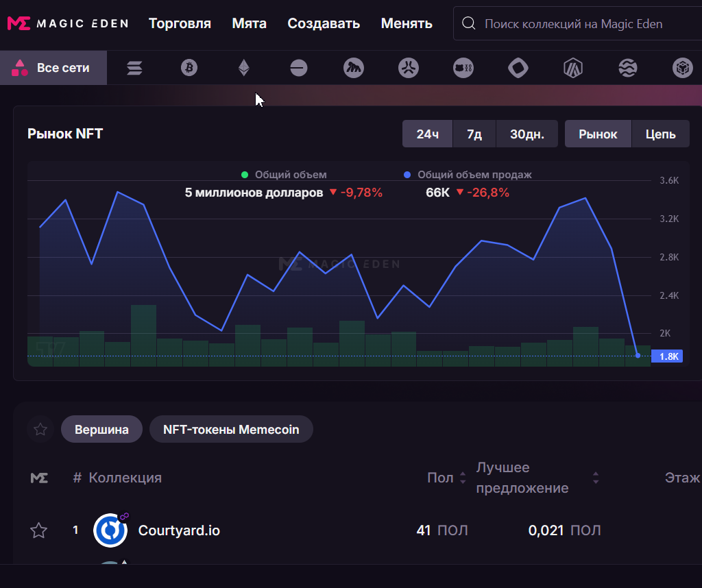Click the last data point on the blue line
The image size is (702, 588).
coord(638,356)
